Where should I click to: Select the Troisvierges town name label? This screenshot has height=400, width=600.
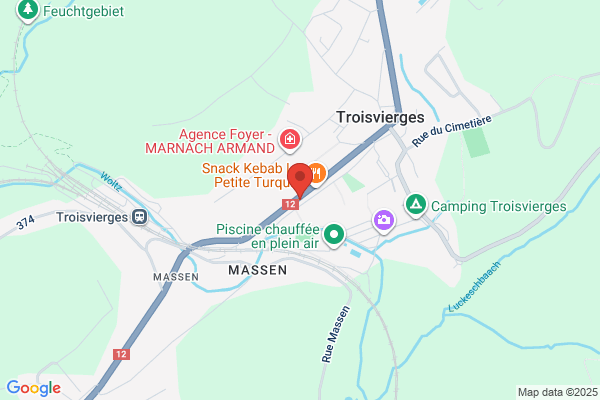[x=380, y=117]
